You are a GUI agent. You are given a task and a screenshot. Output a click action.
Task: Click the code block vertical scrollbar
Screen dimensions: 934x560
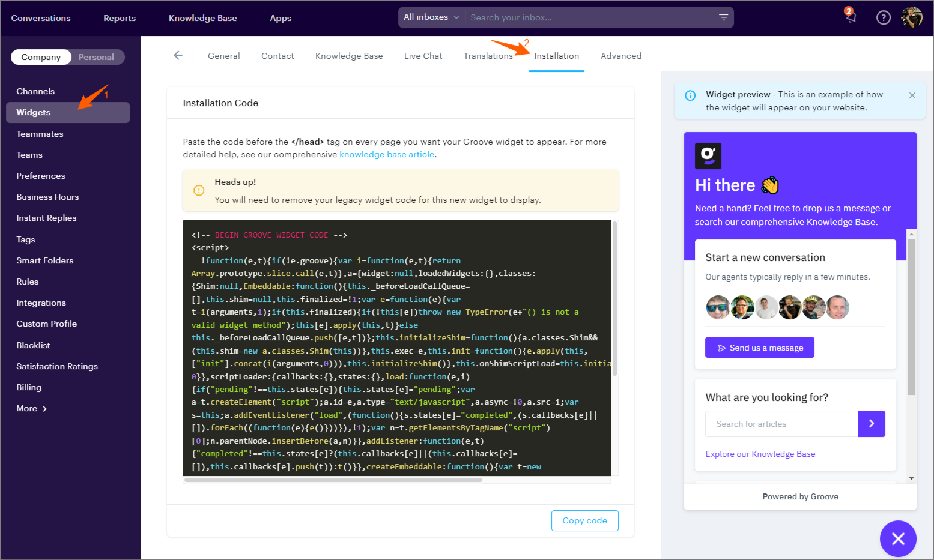pyautogui.click(x=614, y=298)
